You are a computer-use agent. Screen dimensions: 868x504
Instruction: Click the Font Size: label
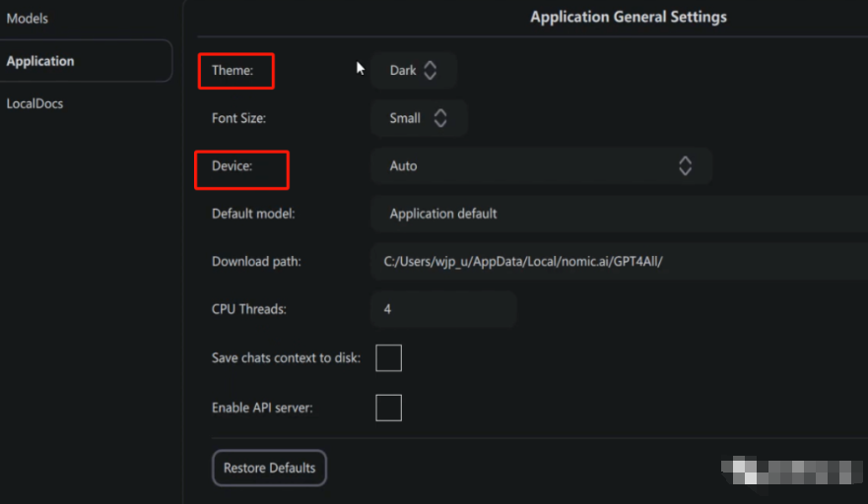pos(238,118)
